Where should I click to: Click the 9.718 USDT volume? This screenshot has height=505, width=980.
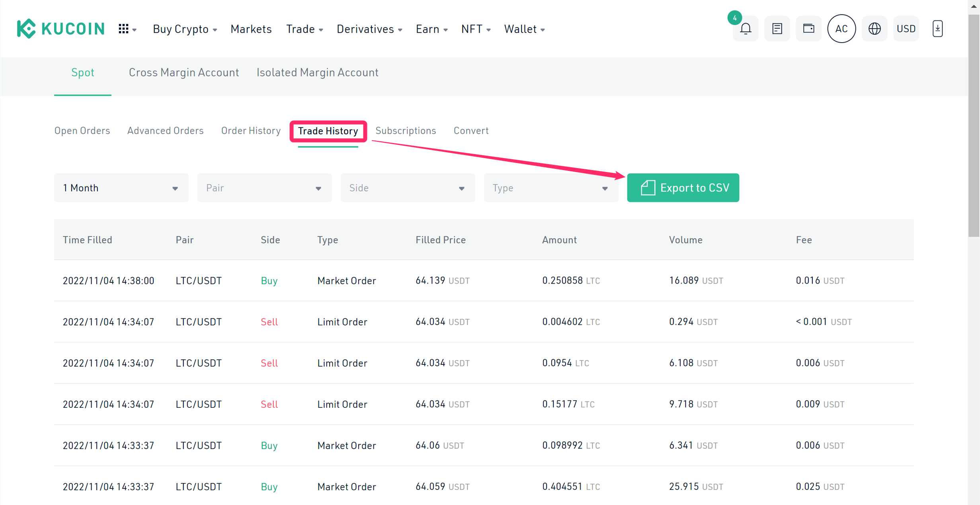693,404
